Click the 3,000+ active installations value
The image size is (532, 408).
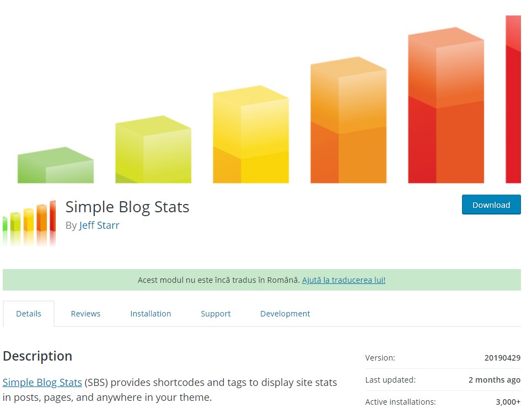point(508,402)
